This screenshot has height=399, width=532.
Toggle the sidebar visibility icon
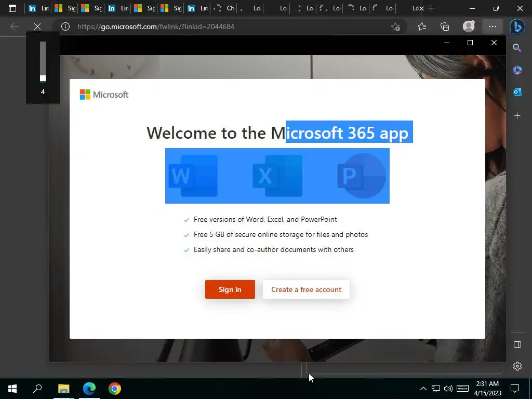click(x=517, y=345)
